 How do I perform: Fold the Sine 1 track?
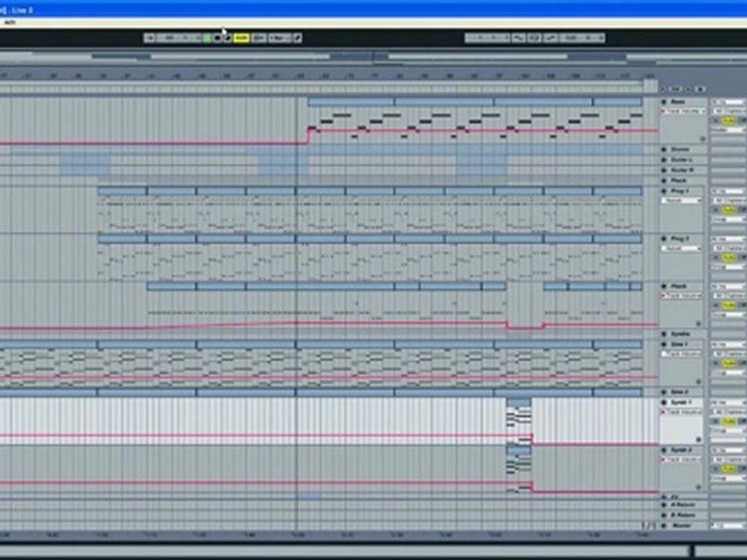coord(664,345)
